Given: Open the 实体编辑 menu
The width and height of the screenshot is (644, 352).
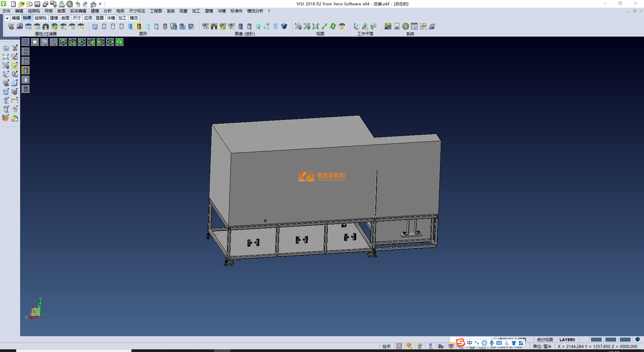Looking at the screenshot, I should click(78, 11).
